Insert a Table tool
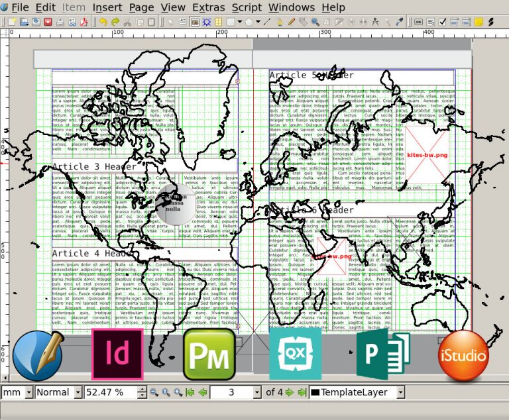The width and height of the screenshot is (509, 420). pos(219,22)
